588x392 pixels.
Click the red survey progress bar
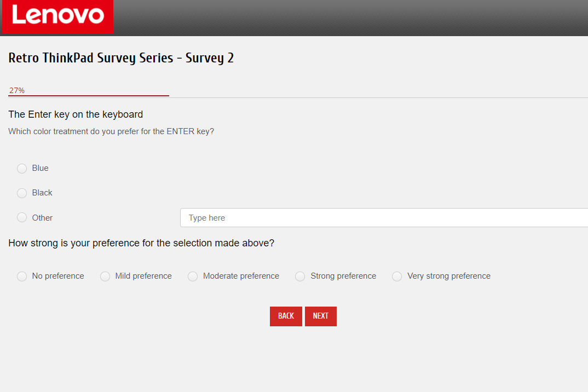(x=89, y=96)
